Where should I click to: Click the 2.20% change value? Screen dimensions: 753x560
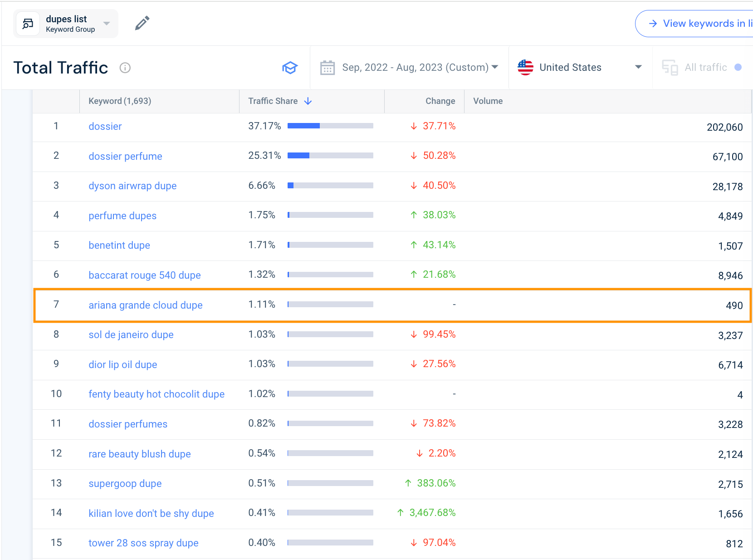442,453
